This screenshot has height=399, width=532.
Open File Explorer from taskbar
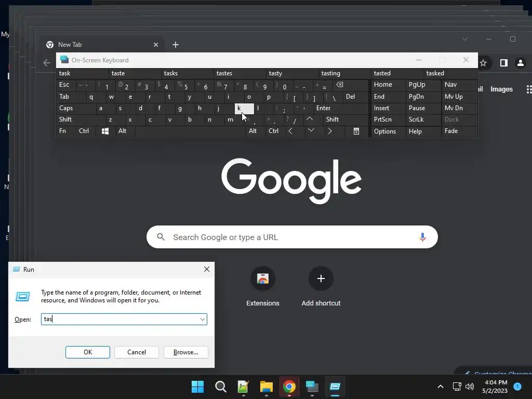(267, 387)
